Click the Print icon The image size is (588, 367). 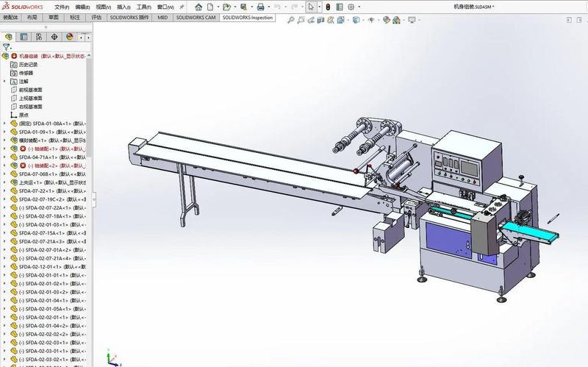pos(261,7)
